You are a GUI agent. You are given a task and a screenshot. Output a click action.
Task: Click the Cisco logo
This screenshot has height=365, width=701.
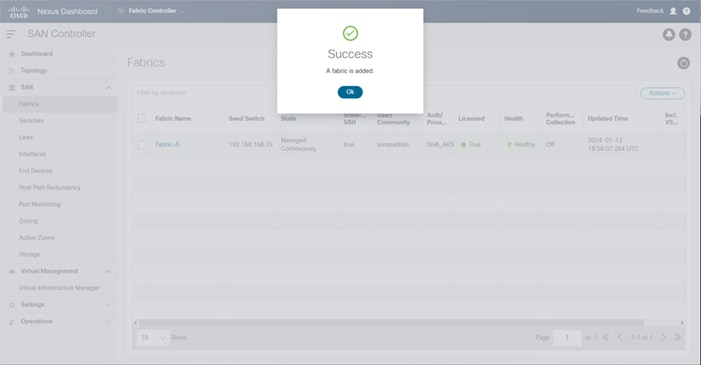click(x=18, y=12)
